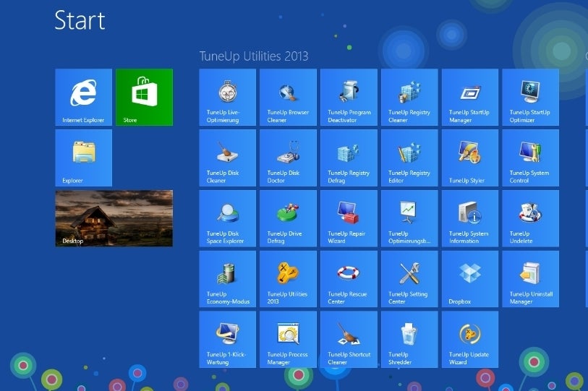Viewport: 588px width, 391px height.
Task: Open TuneUp Shredder tile
Action: coord(409,340)
